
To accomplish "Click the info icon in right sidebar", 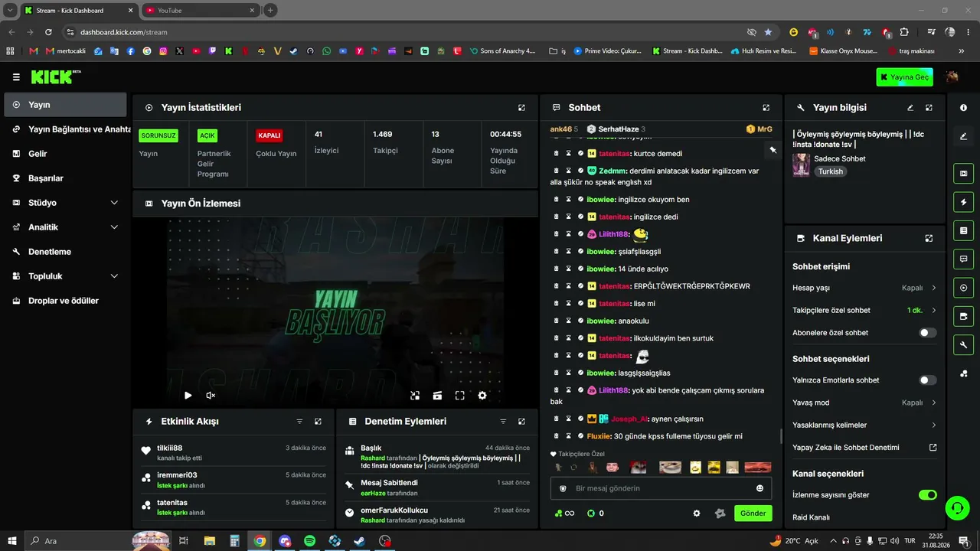I will [963, 108].
